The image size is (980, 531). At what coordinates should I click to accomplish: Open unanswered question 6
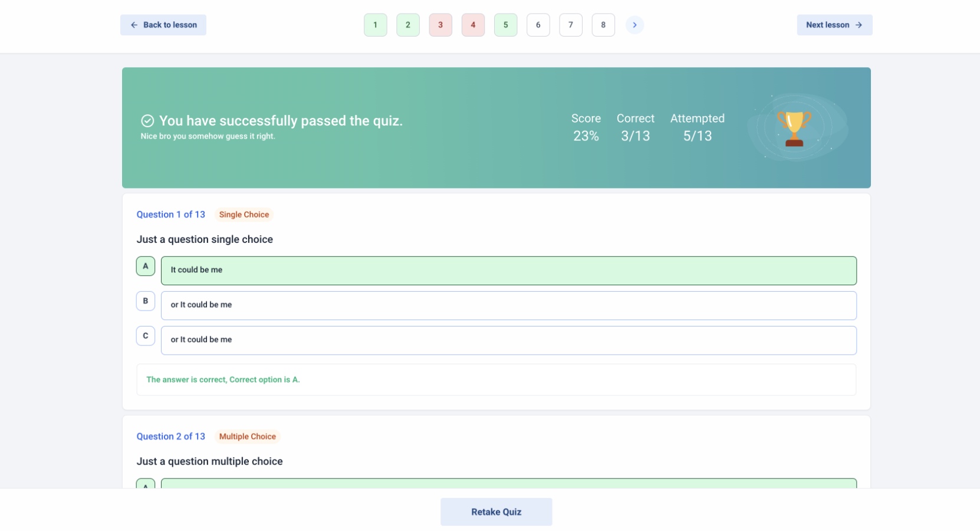(x=538, y=25)
